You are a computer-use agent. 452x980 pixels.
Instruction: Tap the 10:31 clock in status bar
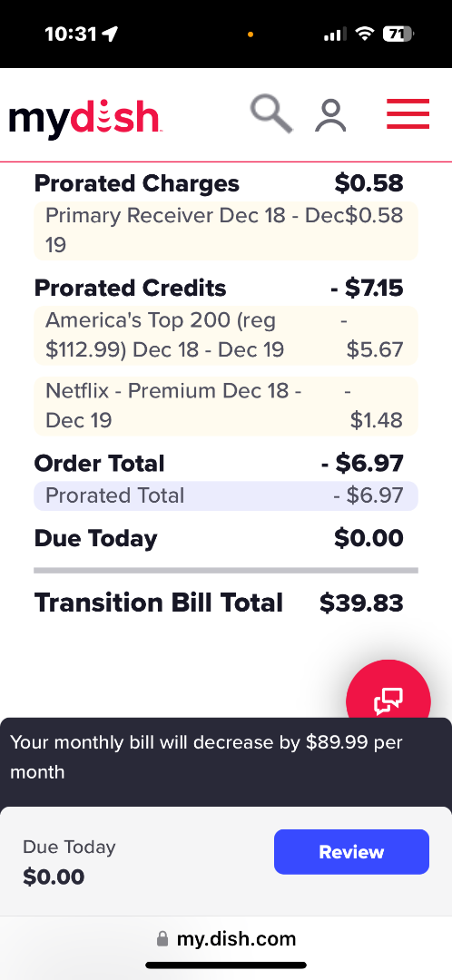pyautogui.click(x=73, y=34)
